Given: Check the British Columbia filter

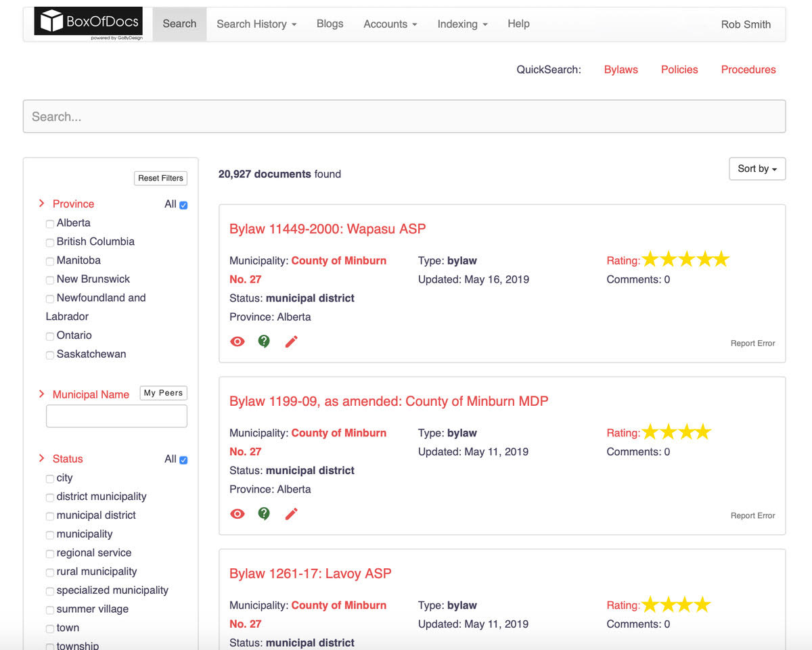Looking at the screenshot, I should (x=50, y=243).
